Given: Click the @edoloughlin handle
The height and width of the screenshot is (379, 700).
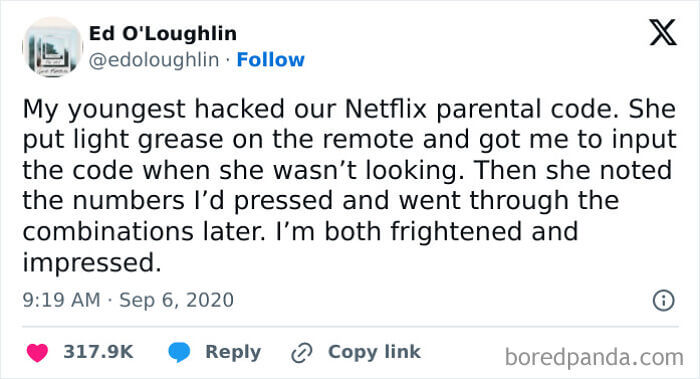Looking at the screenshot, I should pos(154,60).
